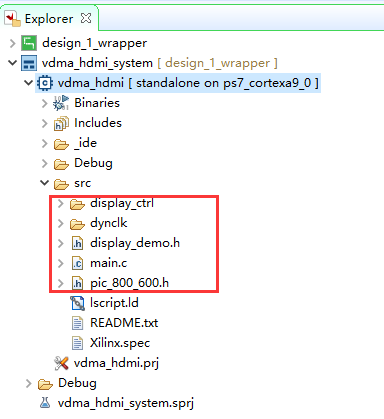Select the pic_800_600.h file
384x419 pixels.
129,283
